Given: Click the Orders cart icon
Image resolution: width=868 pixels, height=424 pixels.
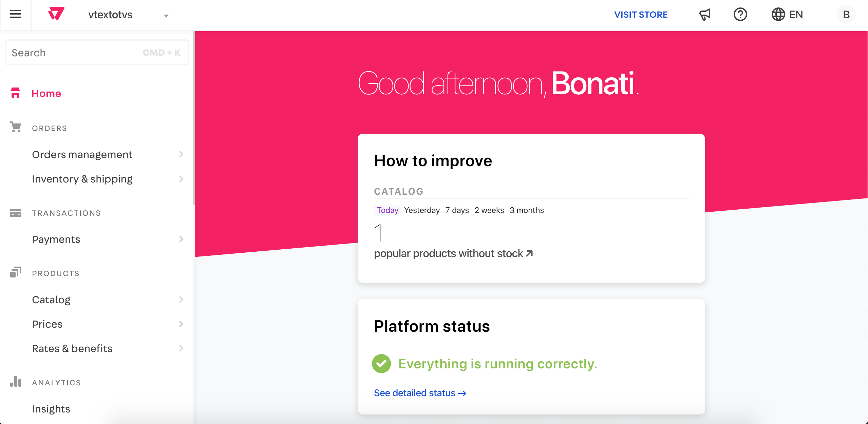Looking at the screenshot, I should [16, 127].
